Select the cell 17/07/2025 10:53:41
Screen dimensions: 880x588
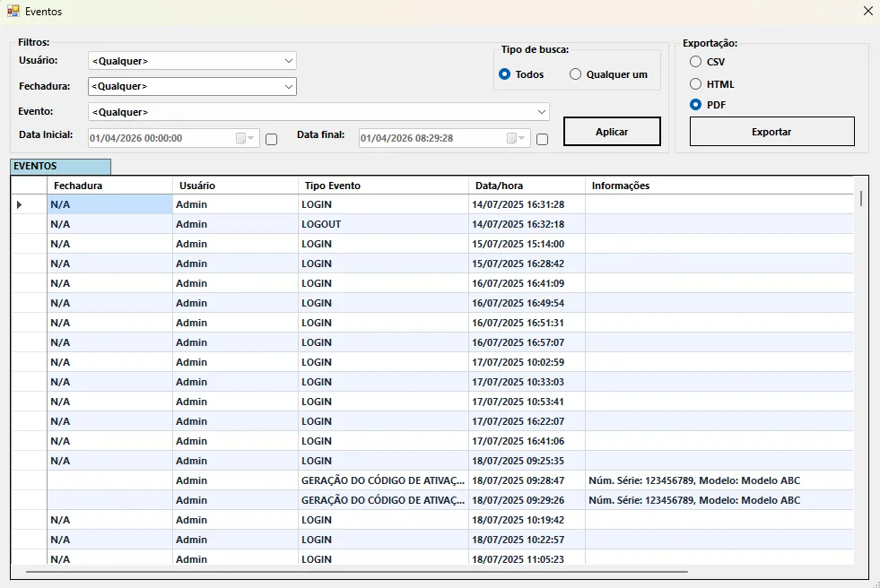pos(527,402)
